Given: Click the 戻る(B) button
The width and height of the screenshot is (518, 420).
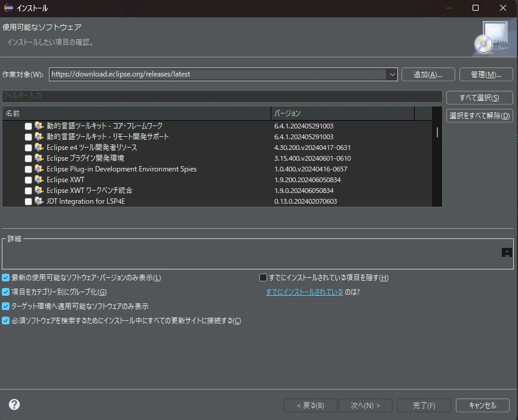Looking at the screenshot, I should click(x=311, y=406).
